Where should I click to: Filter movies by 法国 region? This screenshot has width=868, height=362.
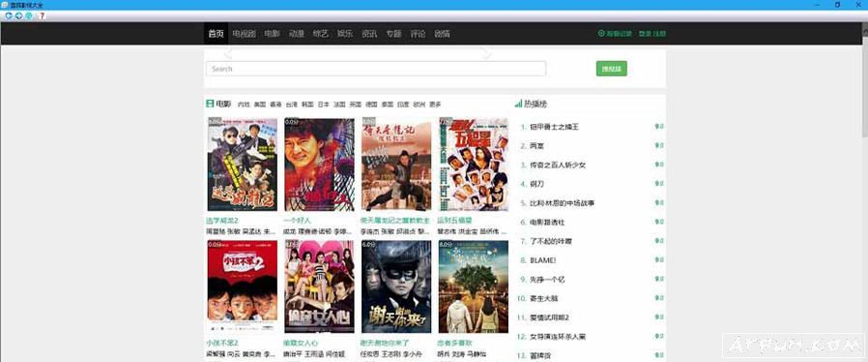click(x=340, y=105)
